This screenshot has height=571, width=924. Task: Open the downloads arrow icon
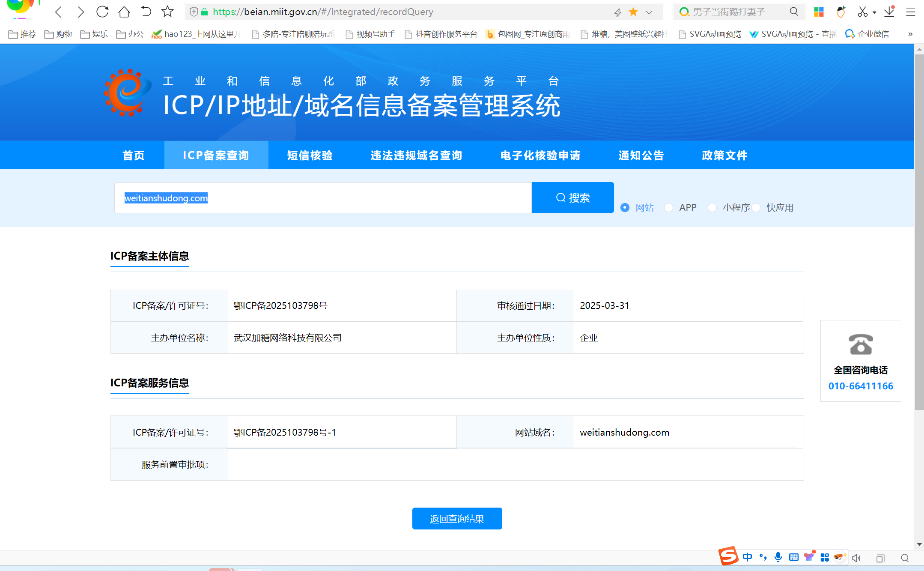[x=889, y=12]
